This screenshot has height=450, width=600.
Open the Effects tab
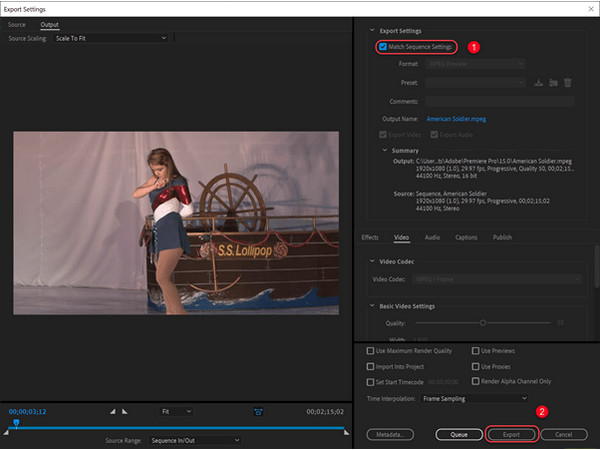370,237
